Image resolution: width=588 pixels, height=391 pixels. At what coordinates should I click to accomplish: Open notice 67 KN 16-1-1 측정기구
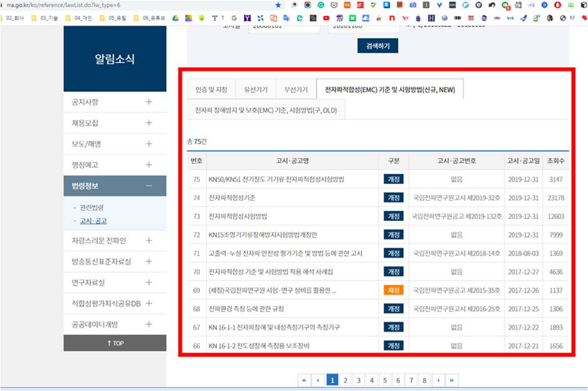coord(274,327)
